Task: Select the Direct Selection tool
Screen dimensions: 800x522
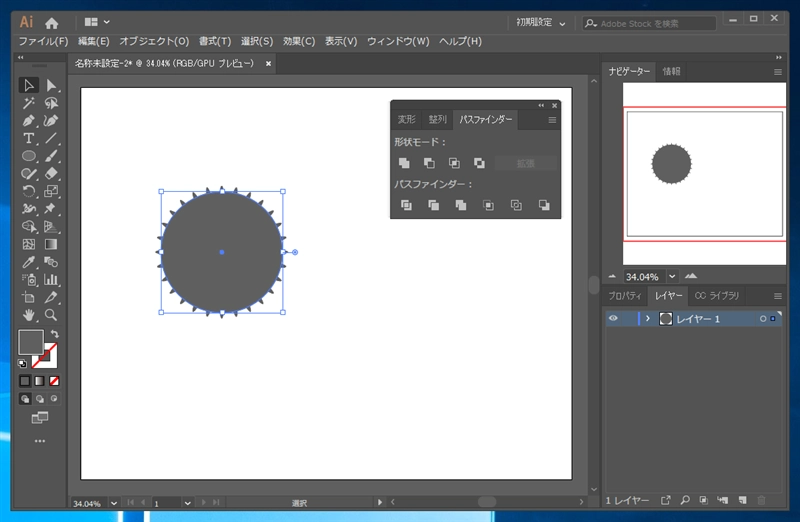Action: (51, 85)
